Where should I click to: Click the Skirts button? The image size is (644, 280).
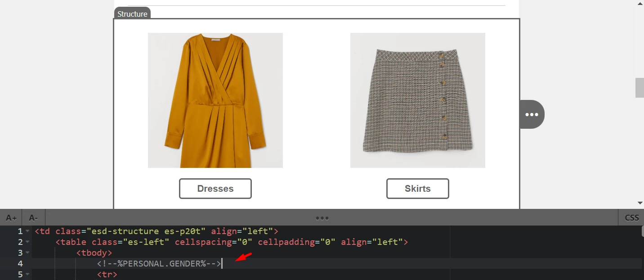[x=417, y=189]
